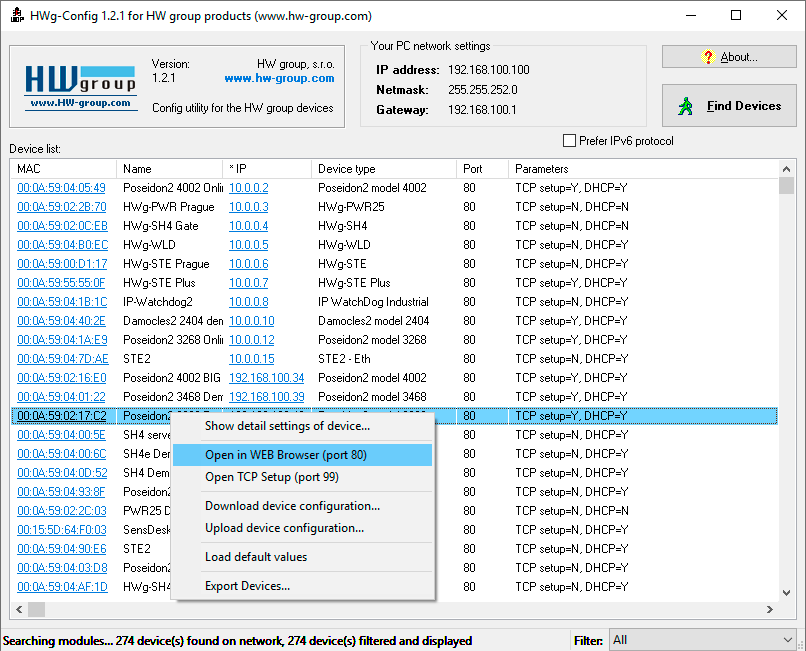The height and width of the screenshot is (651, 806).
Task: Click IP 10.0.0.8 of IP-Watchdog2
Action: pos(249,302)
